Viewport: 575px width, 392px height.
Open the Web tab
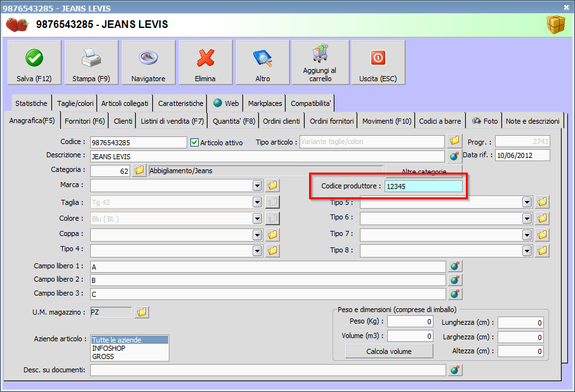[227, 103]
